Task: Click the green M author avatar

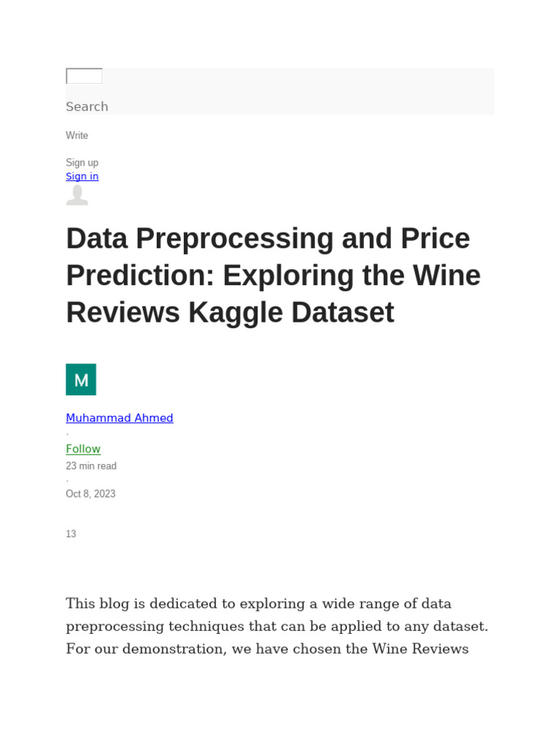Action: point(81,379)
